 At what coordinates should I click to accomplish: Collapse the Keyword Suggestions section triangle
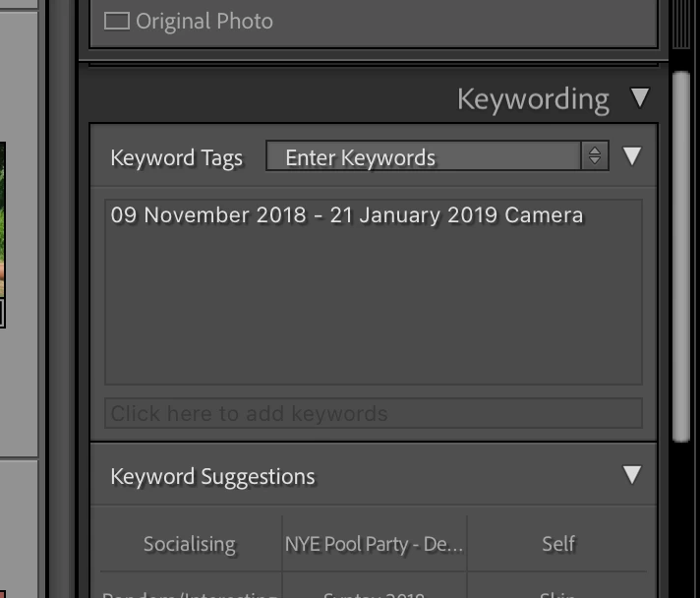click(x=632, y=475)
